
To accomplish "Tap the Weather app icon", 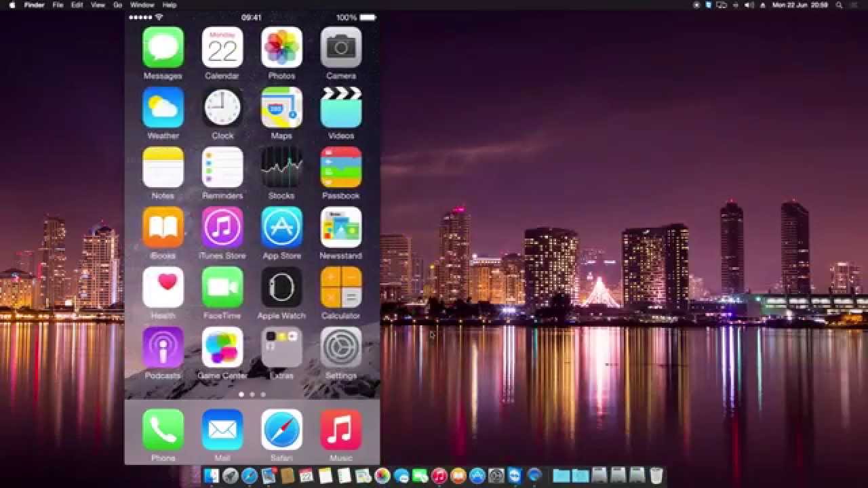I will click(163, 107).
